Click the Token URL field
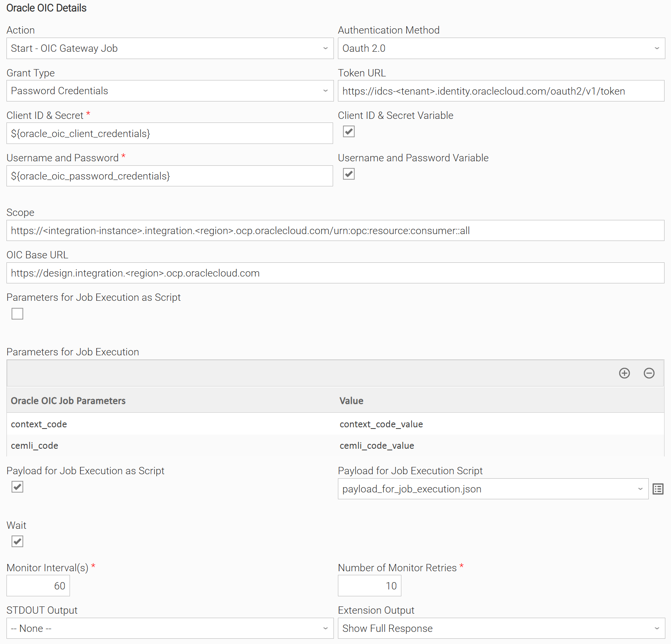The image size is (671, 644). click(501, 91)
